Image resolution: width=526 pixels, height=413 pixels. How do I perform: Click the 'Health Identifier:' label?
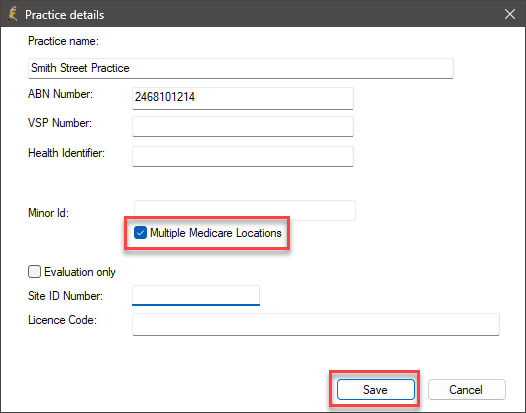[66, 153]
